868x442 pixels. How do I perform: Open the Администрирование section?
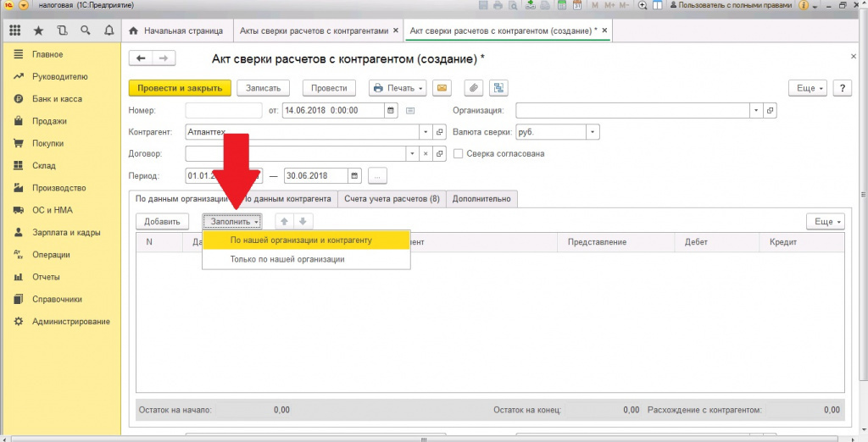click(71, 322)
